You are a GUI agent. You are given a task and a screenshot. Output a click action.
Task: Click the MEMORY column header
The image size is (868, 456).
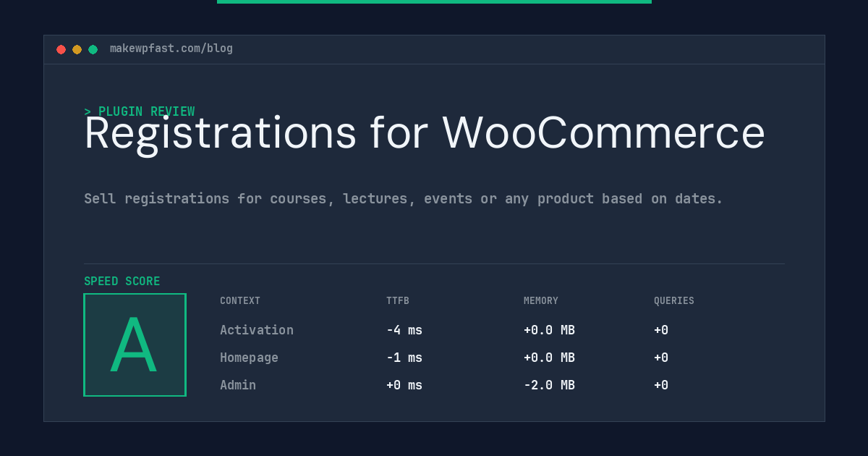coord(541,301)
